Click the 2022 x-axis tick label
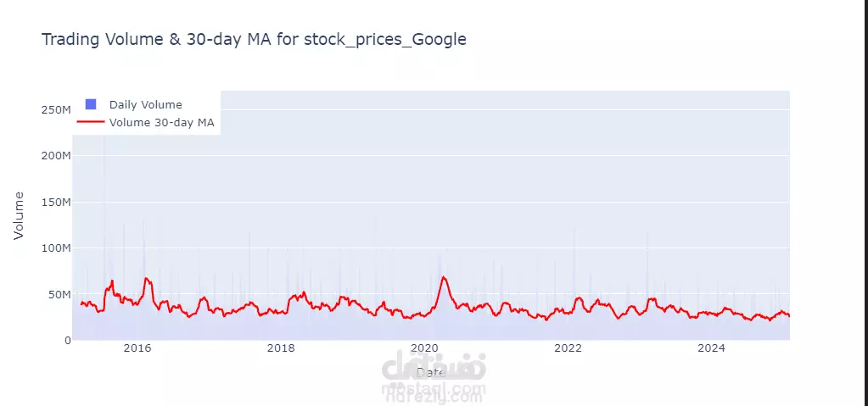The width and height of the screenshot is (868, 406). [x=568, y=348]
